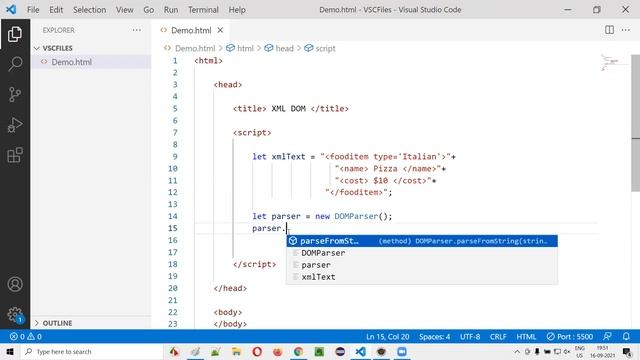Open the Edit menu

tap(56, 9)
